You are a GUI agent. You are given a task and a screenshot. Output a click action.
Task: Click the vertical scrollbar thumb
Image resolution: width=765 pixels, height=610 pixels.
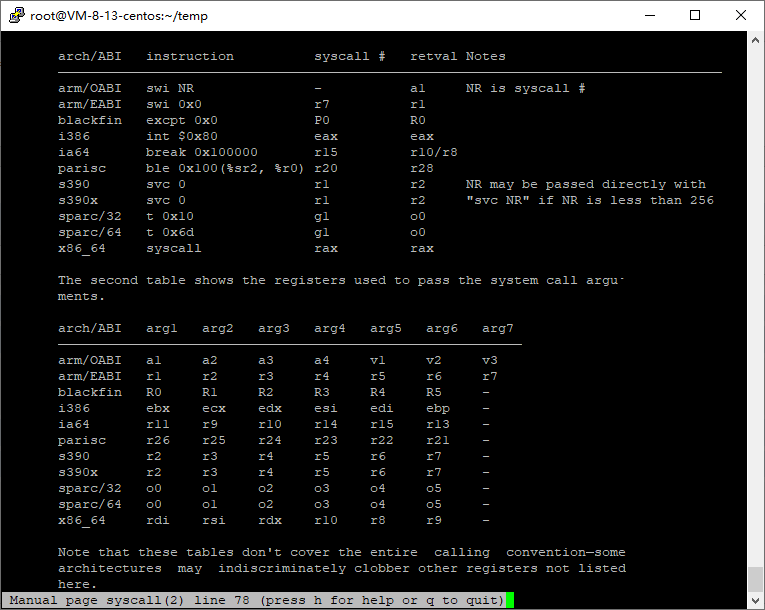click(755, 579)
